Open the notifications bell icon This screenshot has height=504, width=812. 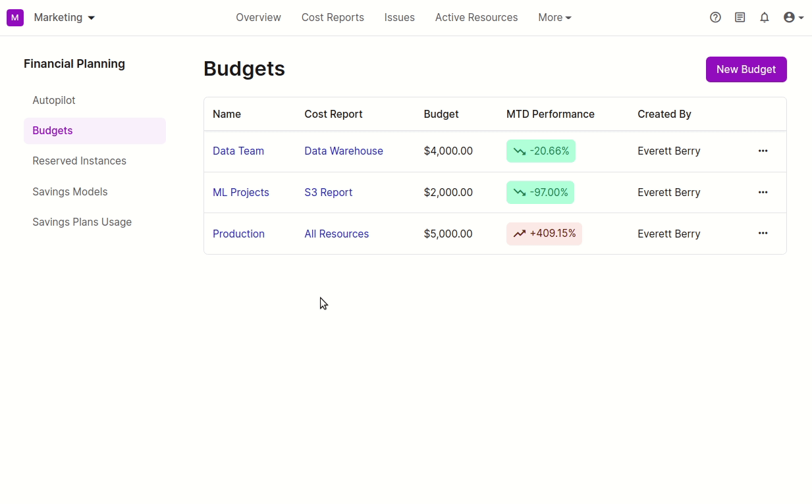pos(764,18)
